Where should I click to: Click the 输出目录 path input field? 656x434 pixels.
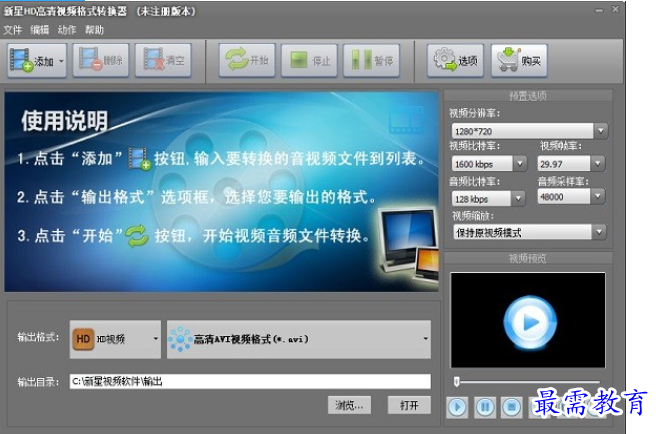coord(250,381)
